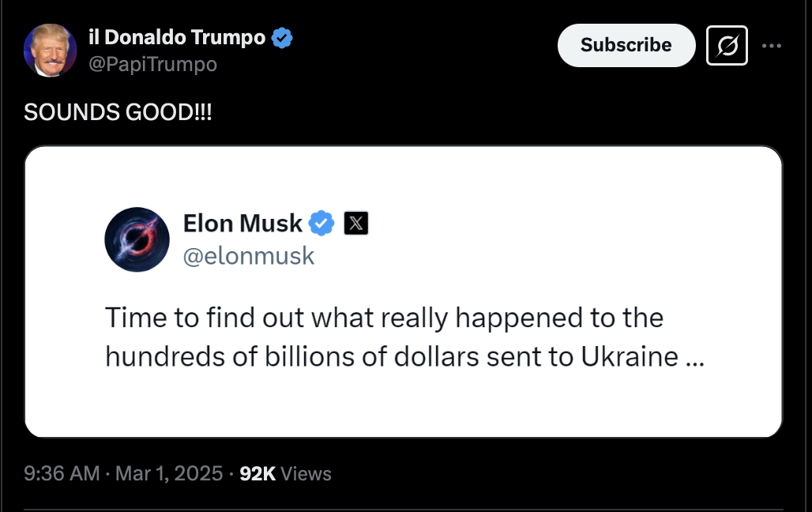Click the verified badge beside il Donaldo Trumpo
812x512 pixels.
(283, 37)
